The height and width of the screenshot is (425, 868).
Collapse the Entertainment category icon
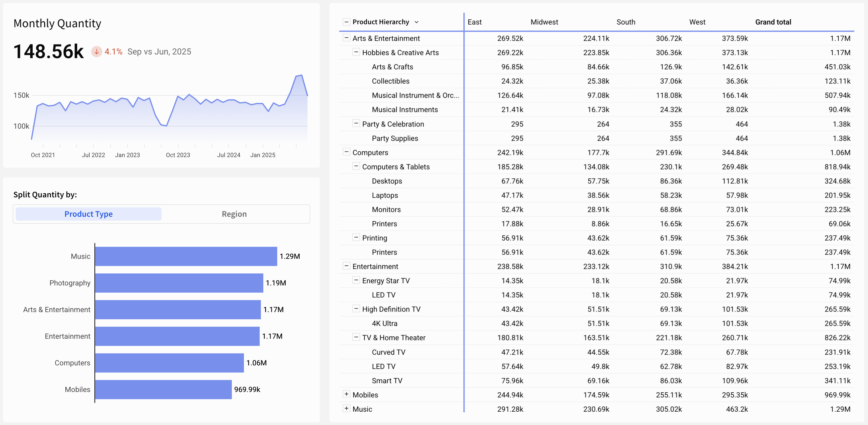coord(346,266)
